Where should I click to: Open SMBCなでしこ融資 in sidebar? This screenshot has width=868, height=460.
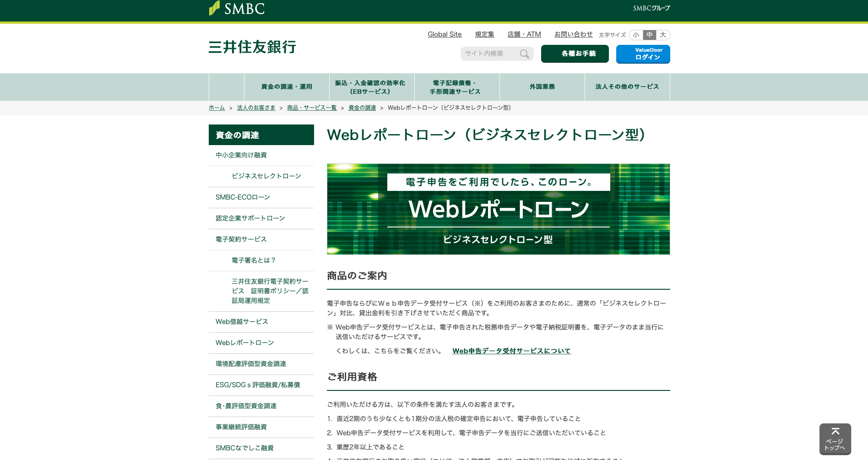click(261, 449)
